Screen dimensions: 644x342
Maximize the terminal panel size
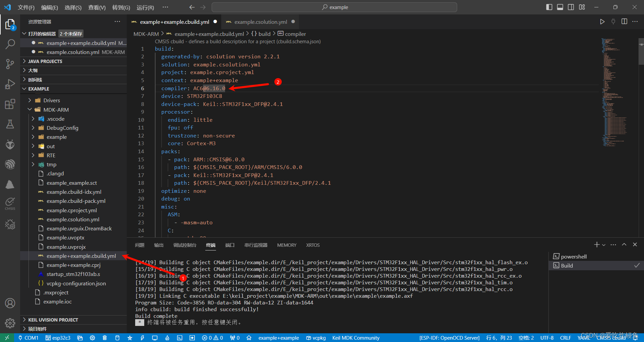pos(624,245)
